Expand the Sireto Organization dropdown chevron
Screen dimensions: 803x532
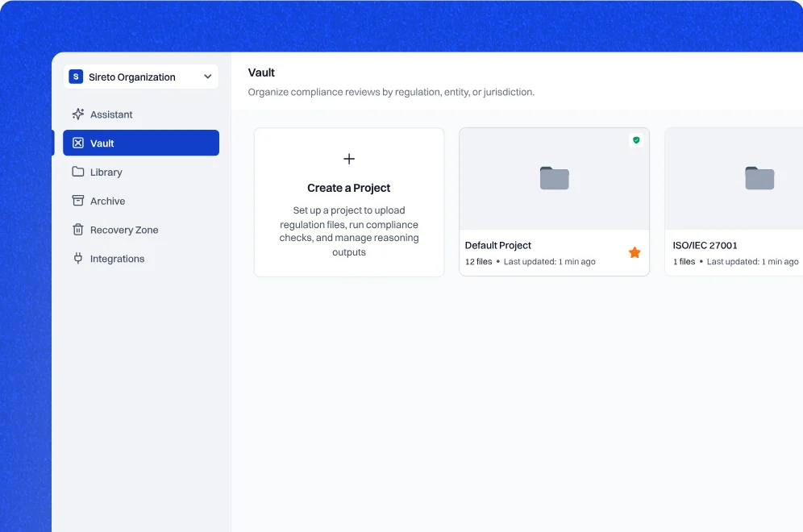coord(207,77)
